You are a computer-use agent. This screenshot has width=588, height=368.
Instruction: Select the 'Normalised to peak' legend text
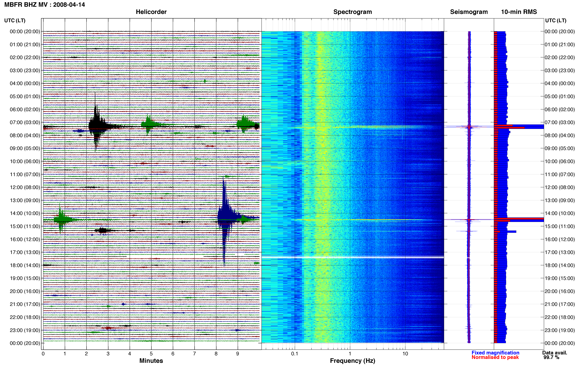[x=495, y=357]
